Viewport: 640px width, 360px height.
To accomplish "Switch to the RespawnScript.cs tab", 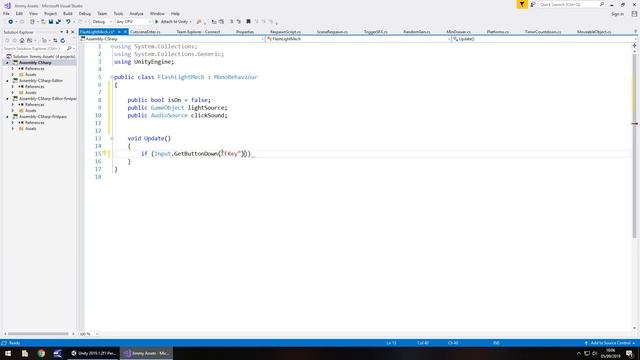I will tap(285, 32).
